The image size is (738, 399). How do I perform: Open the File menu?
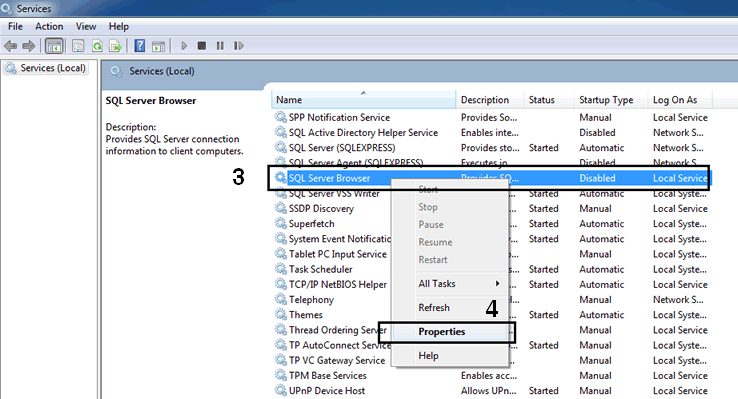[x=16, y=26]
